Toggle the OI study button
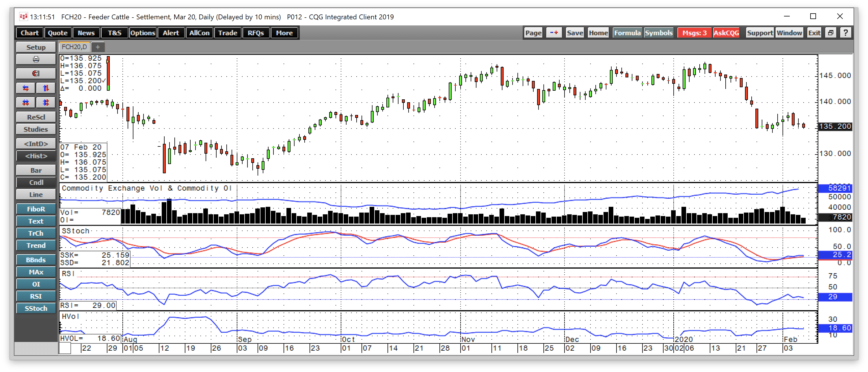Screen dimensions: 868x372 (x=36, y=284)
